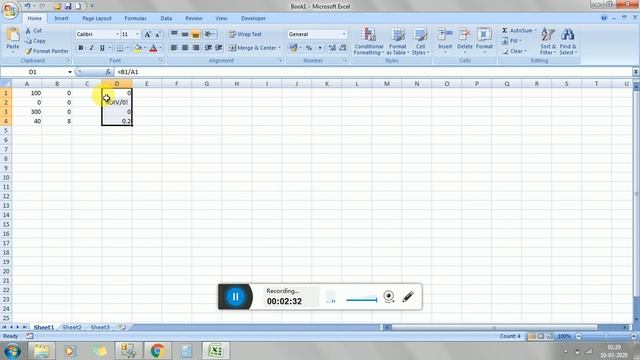This screenshot has height=360, width=640.
Task: Click the Accounting Number Format icon
Action: coord(293,48)
